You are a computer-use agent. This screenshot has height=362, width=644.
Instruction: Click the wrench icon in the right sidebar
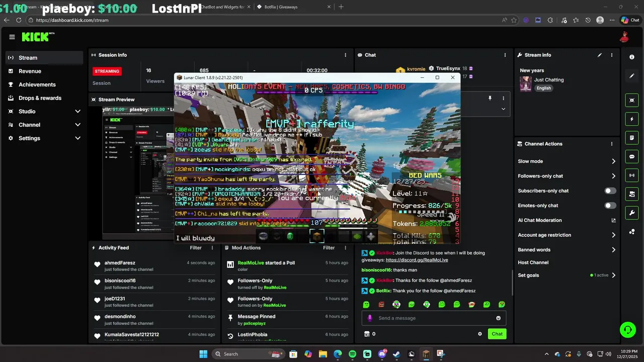(632, 213)
